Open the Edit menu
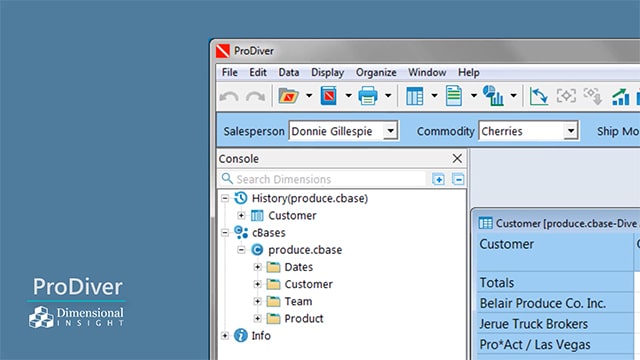 tap(258, 73)
